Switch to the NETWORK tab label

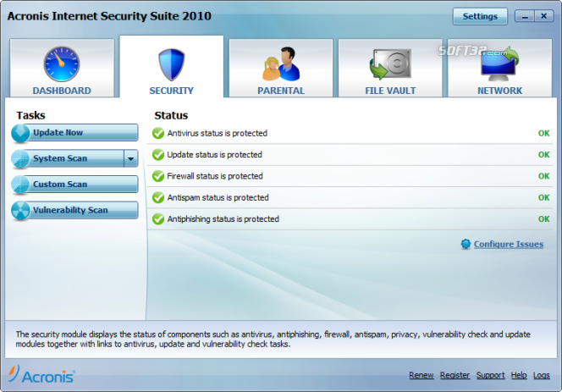point(499,91)
